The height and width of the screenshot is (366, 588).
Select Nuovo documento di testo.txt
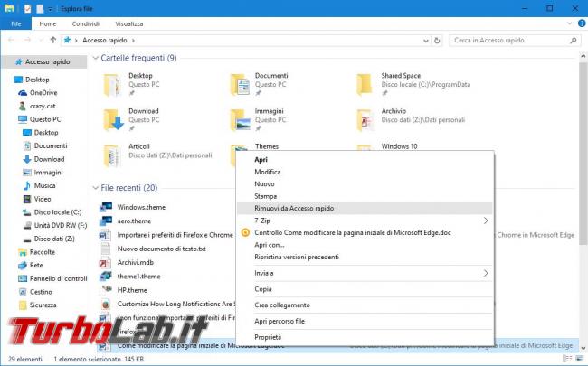(153, 249)
